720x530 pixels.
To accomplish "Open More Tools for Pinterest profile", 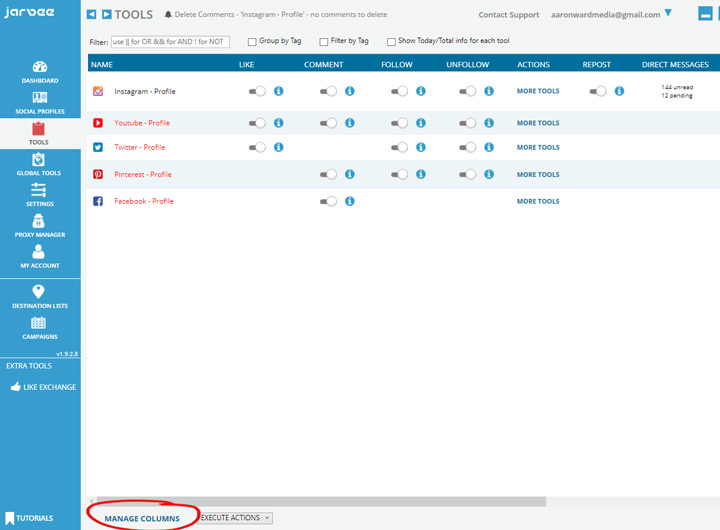I will pyautogui.click(x=538, y=174).
